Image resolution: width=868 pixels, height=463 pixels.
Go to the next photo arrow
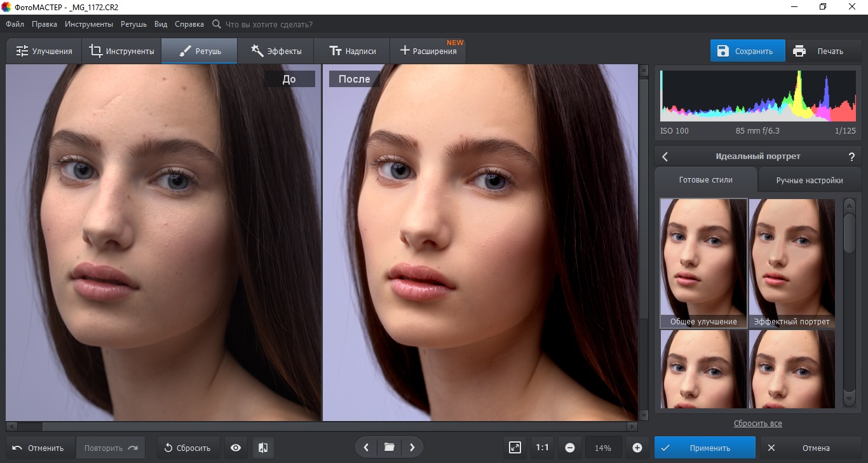[x=412, y=448]
